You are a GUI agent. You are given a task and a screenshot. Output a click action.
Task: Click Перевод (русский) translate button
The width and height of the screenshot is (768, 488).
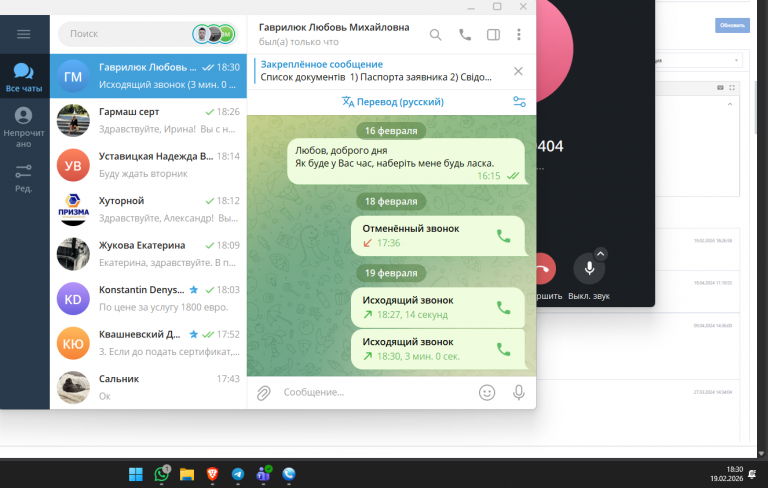(393, 102)
